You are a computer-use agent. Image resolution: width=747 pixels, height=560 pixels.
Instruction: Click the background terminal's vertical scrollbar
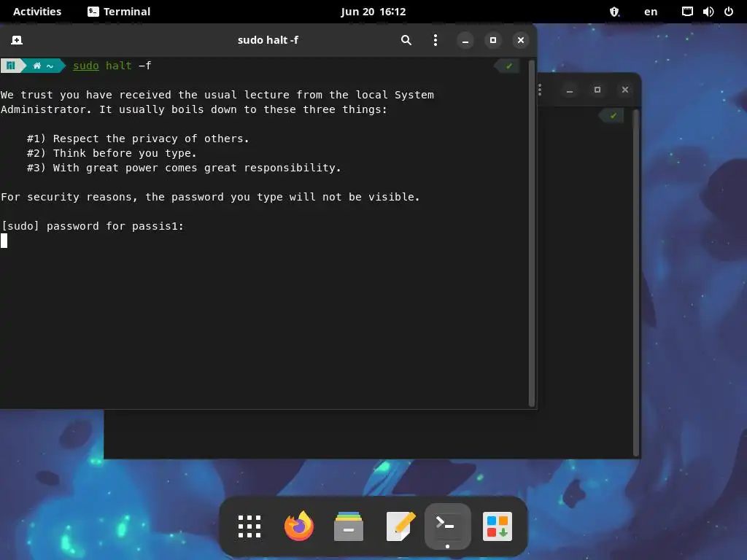click(635, 283)
